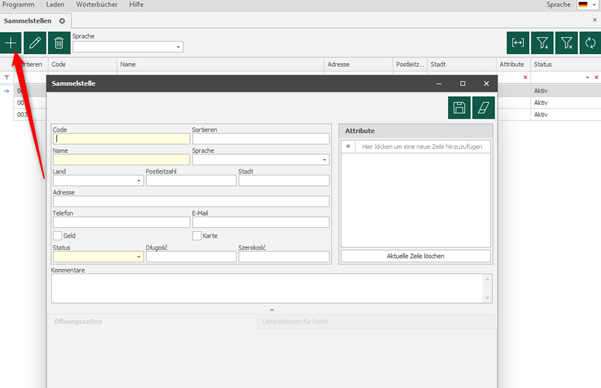
Task: Clear the form with eraser icon
Action: pos(483,108)
